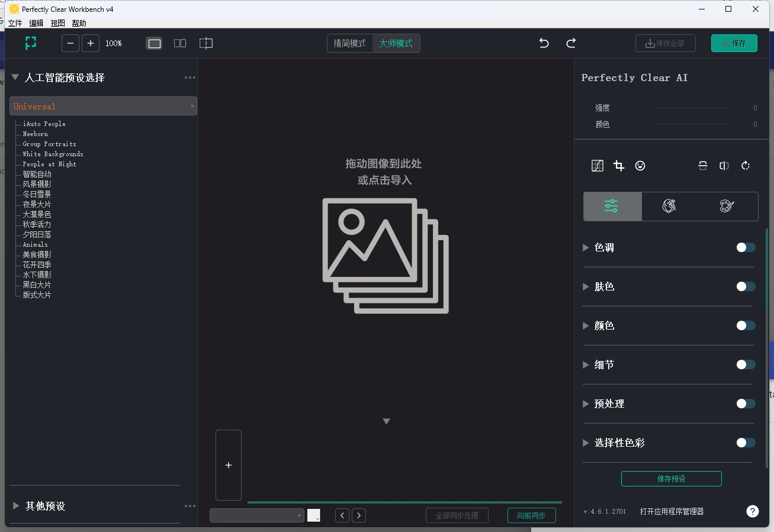Image resolution: width=774 pixels, height=532 pixels.
Task: Select the crop tool
Action: point(619,166)
